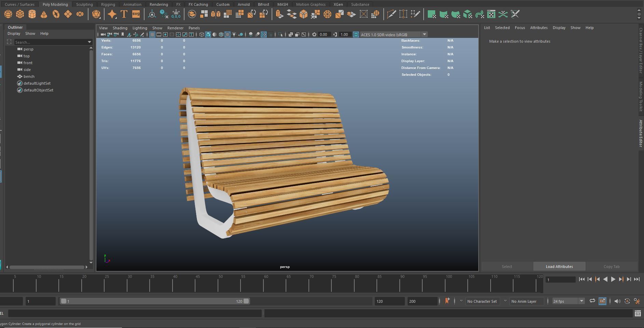Toggle the color management ON button
644x328 pixels.
point(356,34)
